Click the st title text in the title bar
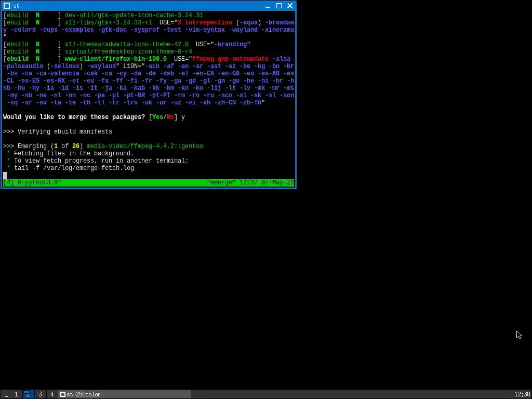The width and height of the screenshot is (532, 399). pyautogui.click(x=16, y=6)
